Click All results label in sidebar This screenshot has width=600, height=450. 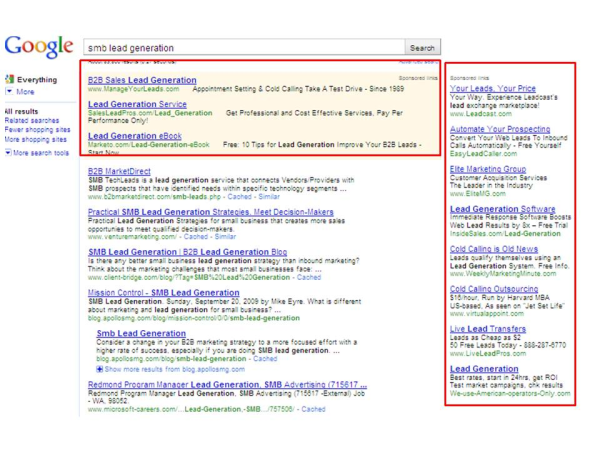(x=21, y=111)
